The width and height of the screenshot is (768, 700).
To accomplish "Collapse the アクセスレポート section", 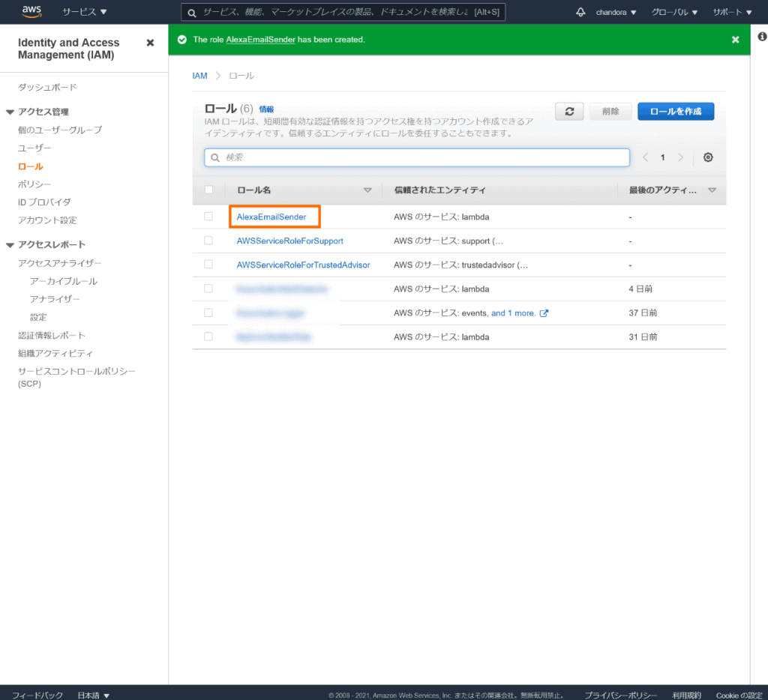I will tap(10, 245).
